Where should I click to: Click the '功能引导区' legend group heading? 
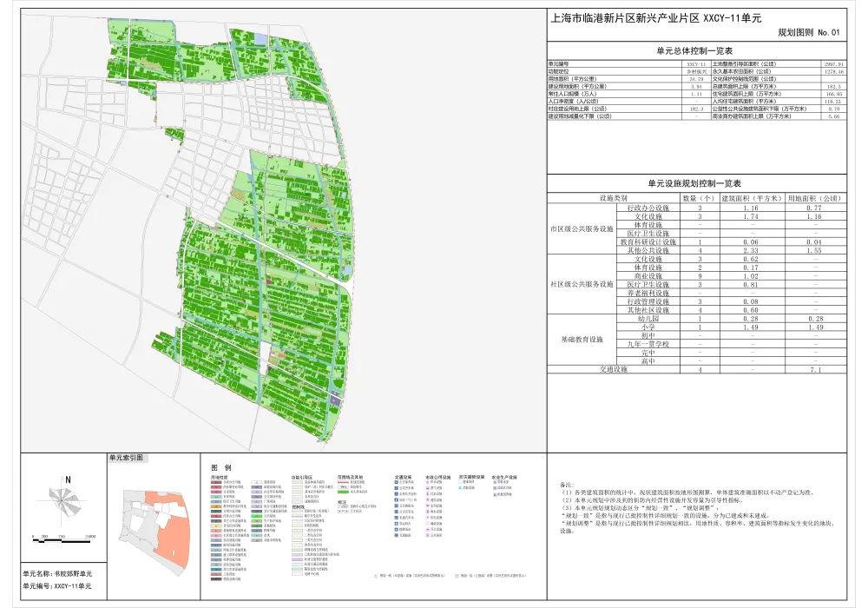coord(302,477)
